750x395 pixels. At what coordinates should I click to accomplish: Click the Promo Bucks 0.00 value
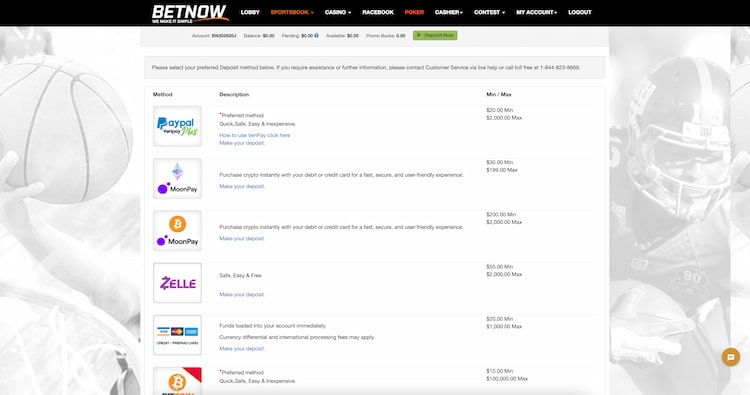[x=401, y=36]
